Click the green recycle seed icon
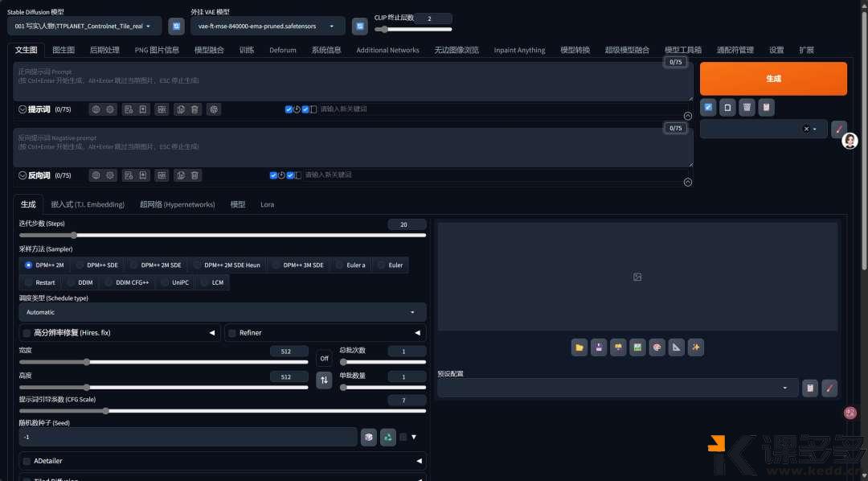Image resolution: width=868 pixels, height=481 pixels. point(388,437)
